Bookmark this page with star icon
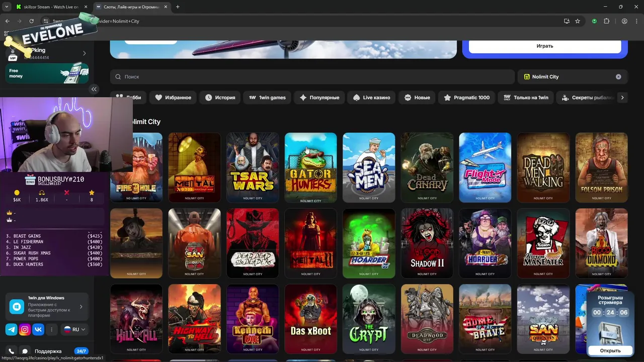The width and height of the screenshot is (644, 362). (578, 21)
